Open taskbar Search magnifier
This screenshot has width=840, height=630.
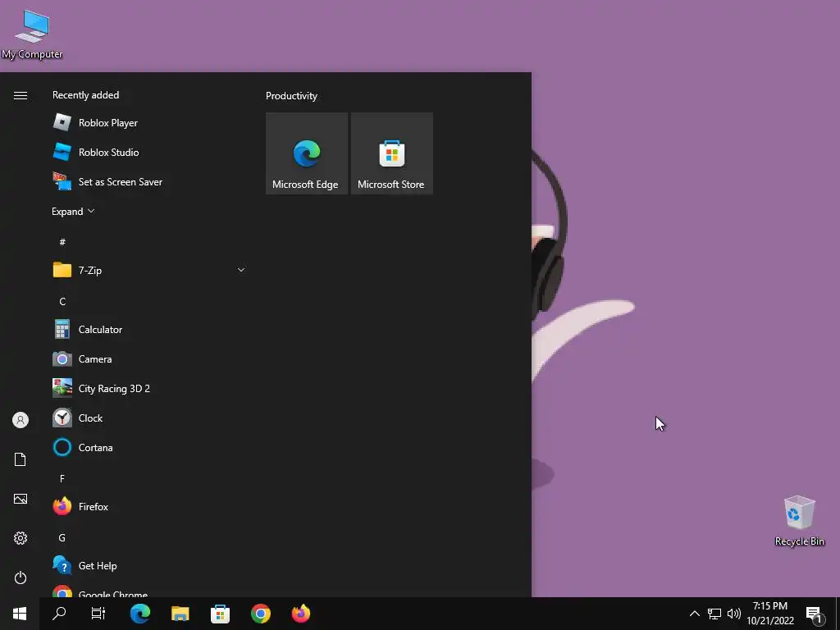59,614
